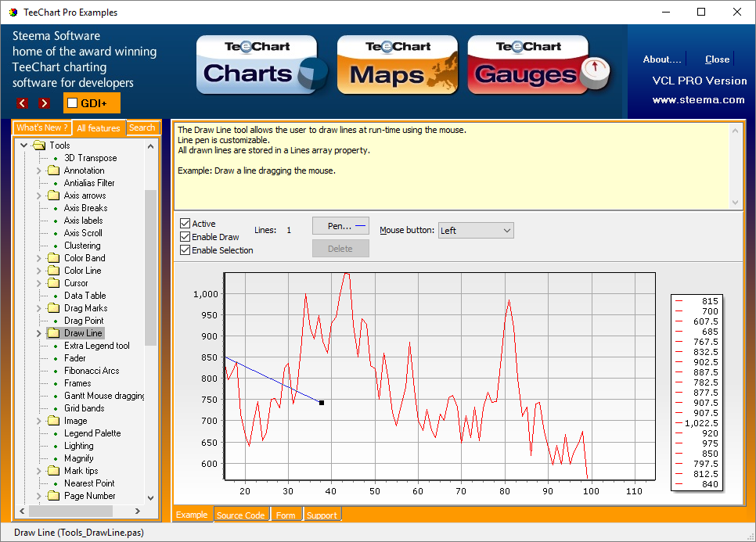
Task: Disable the Enable Selection checkbox
Action: click(185, 250)
